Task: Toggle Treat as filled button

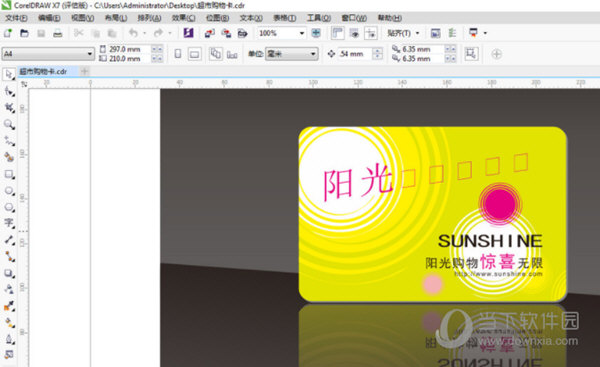Action: coord(471,54)
